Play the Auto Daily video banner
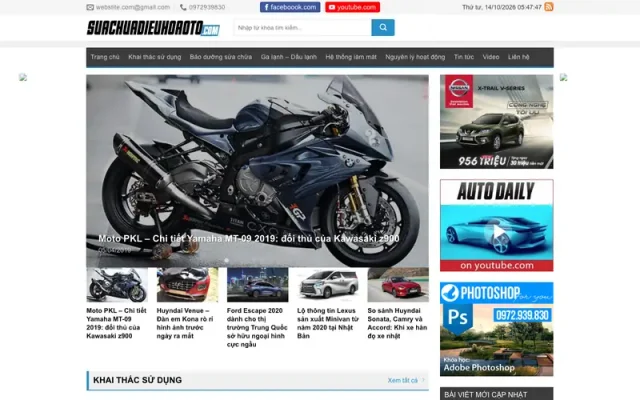The height and width of the screenshot is (400, 640). [496, 225]
